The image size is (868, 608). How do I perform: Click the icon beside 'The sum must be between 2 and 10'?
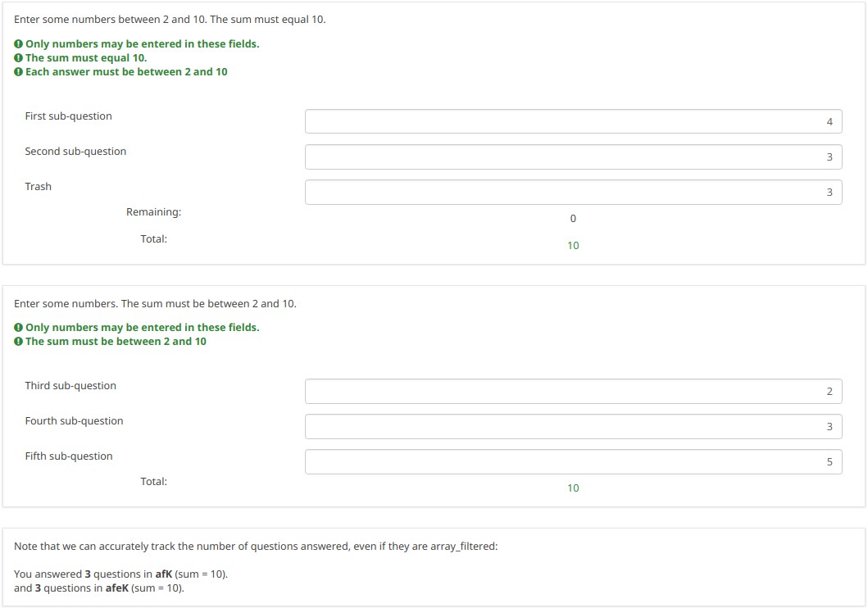click(18, 342)
